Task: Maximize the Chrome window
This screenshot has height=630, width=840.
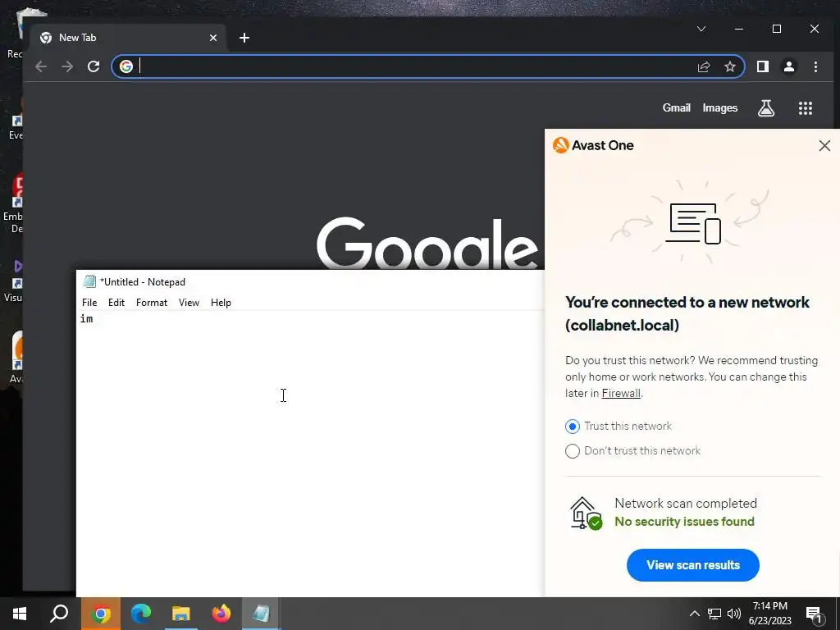Action: (777, 29)
